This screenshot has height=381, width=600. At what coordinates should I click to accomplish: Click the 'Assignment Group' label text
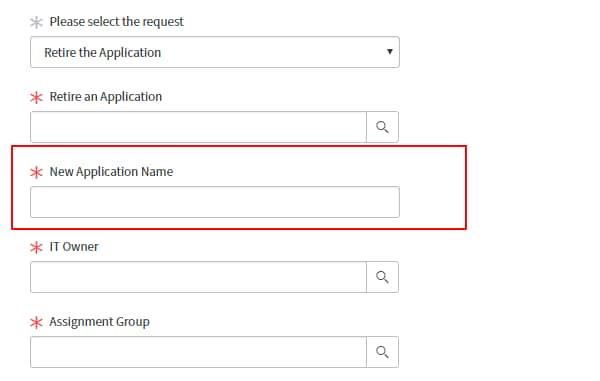click(x=99, y=322)
